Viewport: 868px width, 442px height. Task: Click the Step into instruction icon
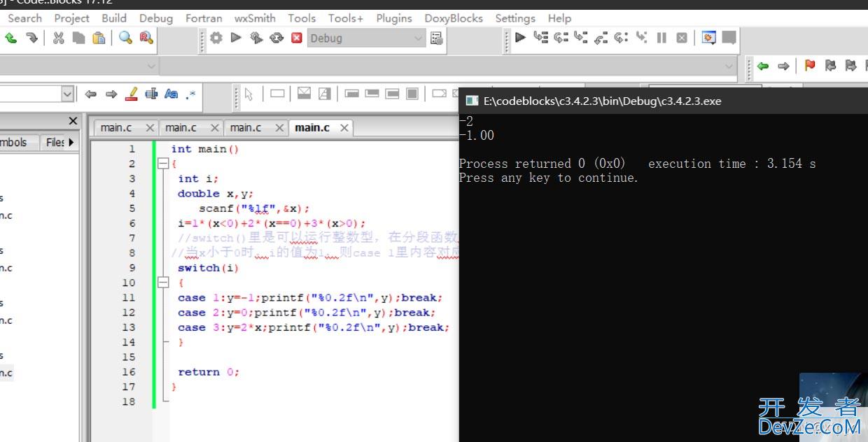click(641, 38)
